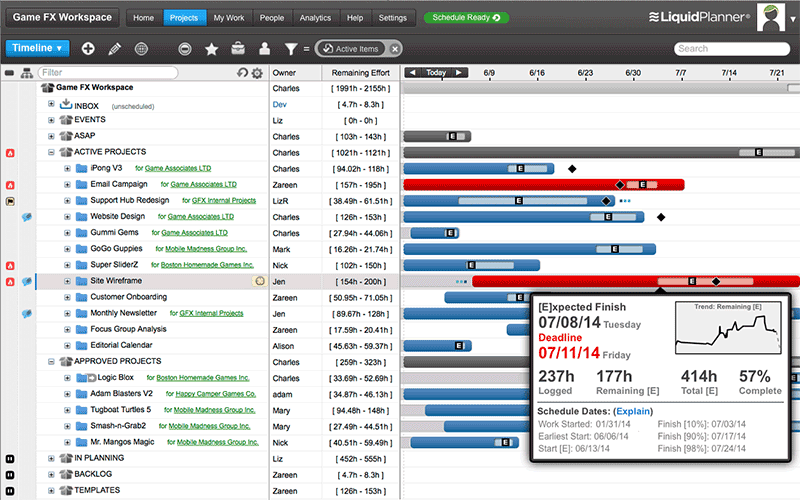Click the user avatar profile picture
800x500 pixels.
771,17
